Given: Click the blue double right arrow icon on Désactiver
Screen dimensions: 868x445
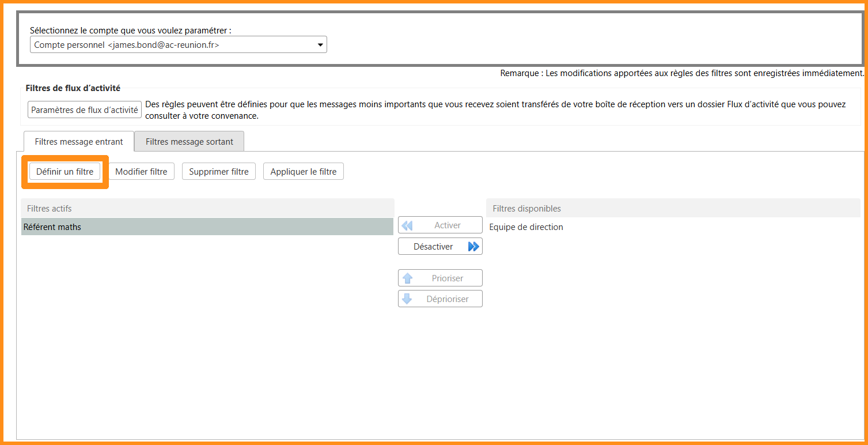Looking at the screenshot, I should (x=473, y=247).
